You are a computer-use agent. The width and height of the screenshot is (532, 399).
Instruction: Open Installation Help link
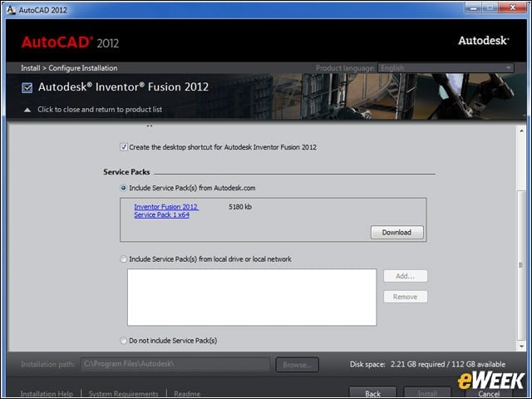coord(47,393)
